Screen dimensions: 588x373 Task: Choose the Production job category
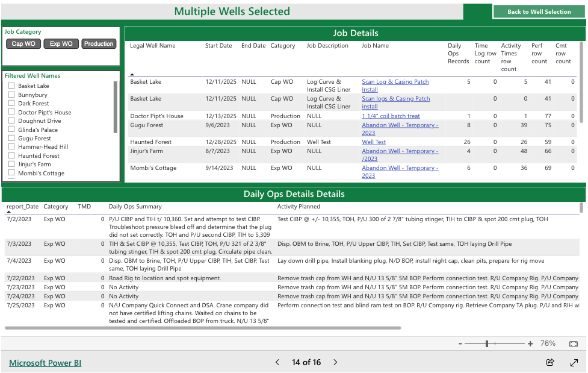99,44
